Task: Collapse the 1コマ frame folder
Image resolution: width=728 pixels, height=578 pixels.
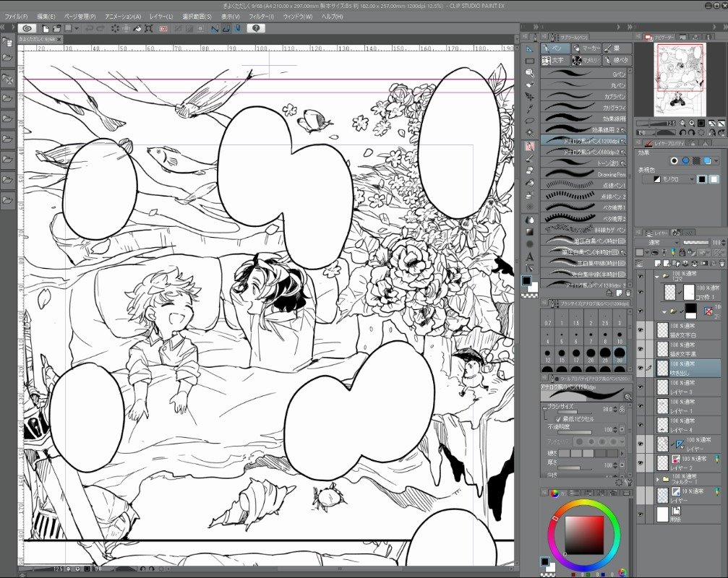Action: point(657,276)
